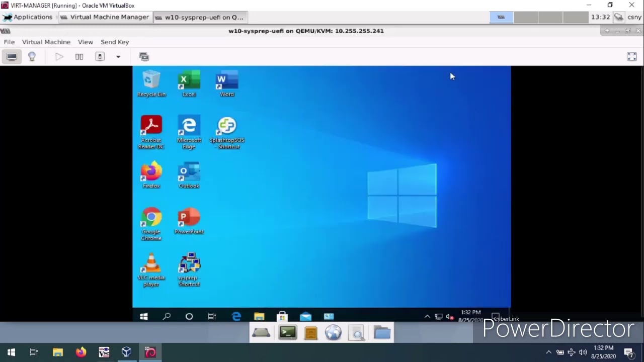Open Mail from the guest taskbar
This screenshot has height=362, width=644.
coord(305,316)
